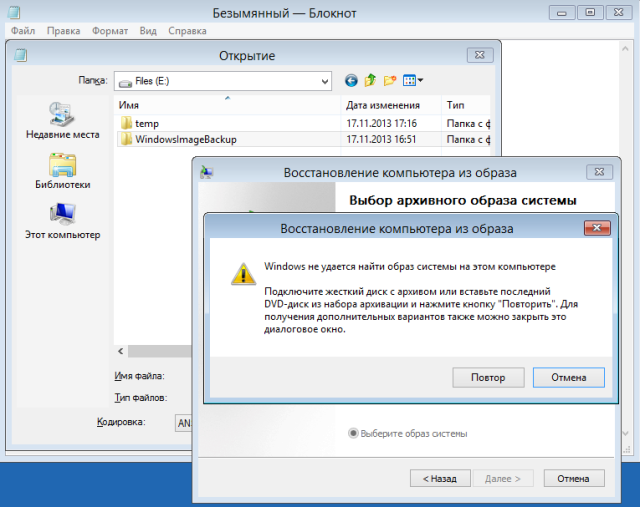Viewport: 640px width, 507px height.
Task: Click the Notepad vertical scrollbar up arrow
Action: (x=625, y=49)
